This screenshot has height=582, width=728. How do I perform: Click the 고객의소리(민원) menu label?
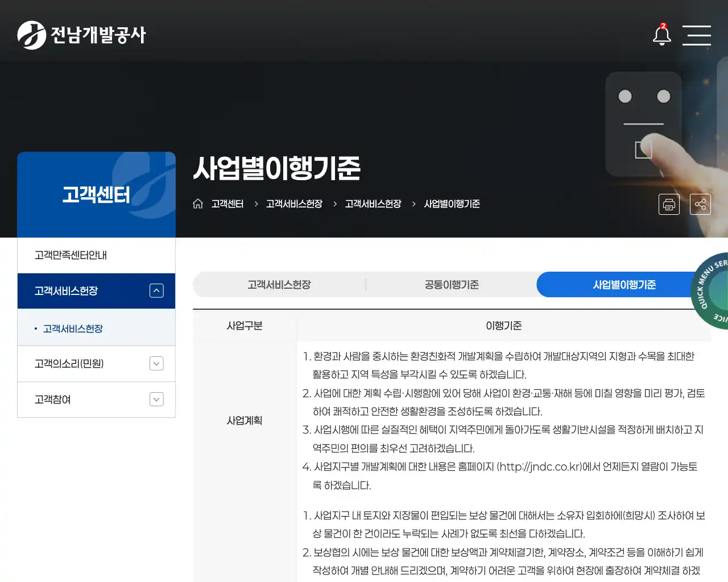click(x=69, y=364)
